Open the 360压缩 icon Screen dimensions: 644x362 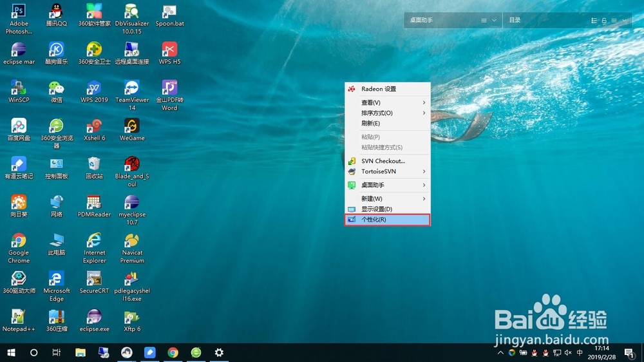[x=56, y=321]
